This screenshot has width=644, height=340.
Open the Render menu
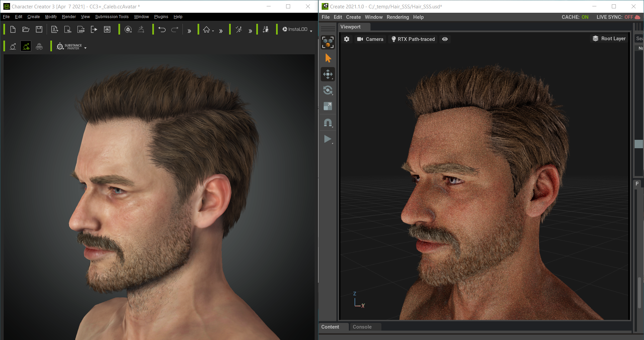click(x=69, y=17)
